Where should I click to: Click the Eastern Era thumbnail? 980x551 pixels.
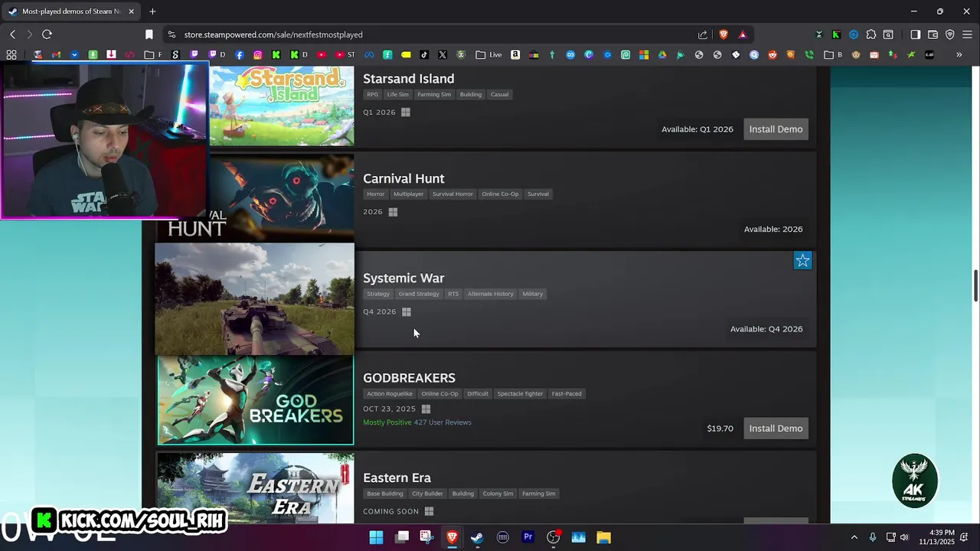point(256,488)
